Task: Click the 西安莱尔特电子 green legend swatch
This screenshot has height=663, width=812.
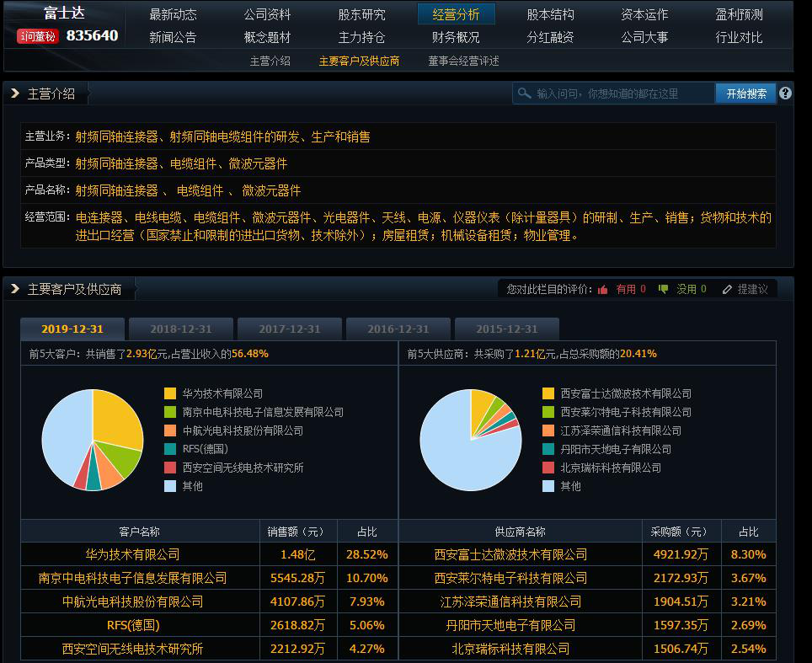Action: (x=548, y=412)
